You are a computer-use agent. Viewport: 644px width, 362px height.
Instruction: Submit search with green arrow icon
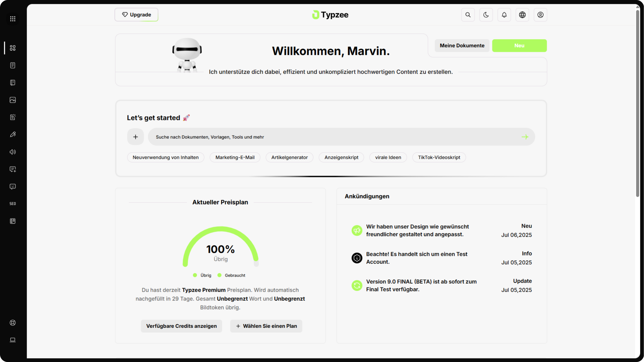525,137
